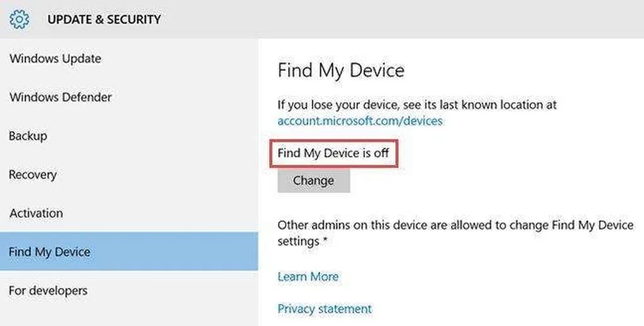Image resolution: width=644 pixels, height=326 pixels.
Task: Select the highlighted Find My Device sidebar item
Action: click(50, 252)
